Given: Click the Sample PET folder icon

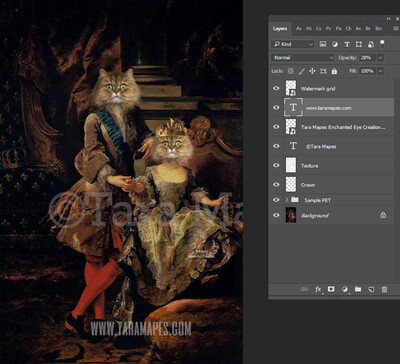Looking at the screenshot, I should point(294,200).
